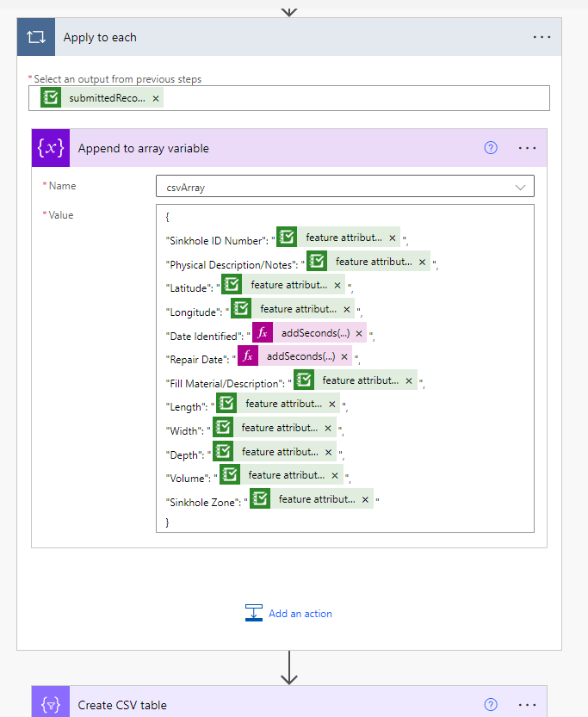Click the help icon on Append to array variable
588x717 pixels.
pos(491,148)
